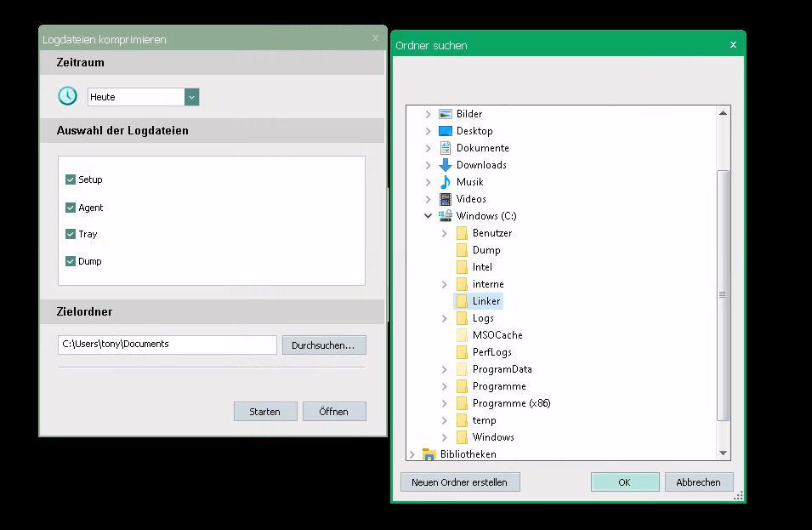Image resolution: width=812 pixels, height=530 pixels.
Task: Click the temp folder icon
Action: [462, 421]
